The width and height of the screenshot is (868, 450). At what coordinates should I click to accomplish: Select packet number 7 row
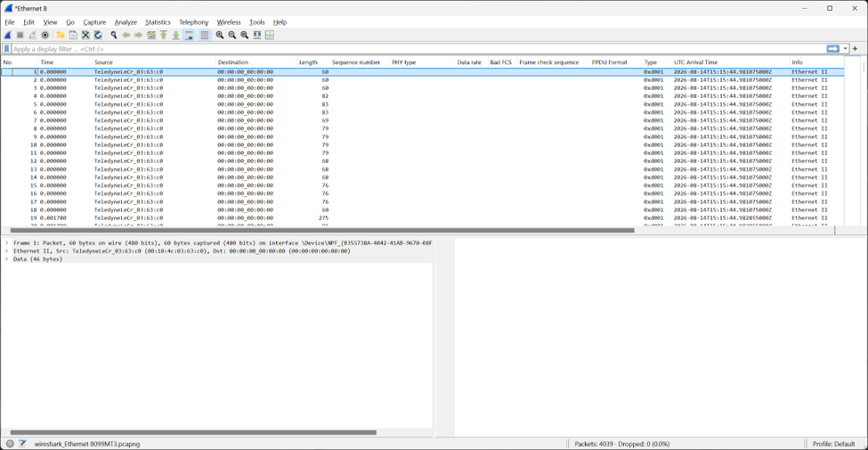[422, 120]
